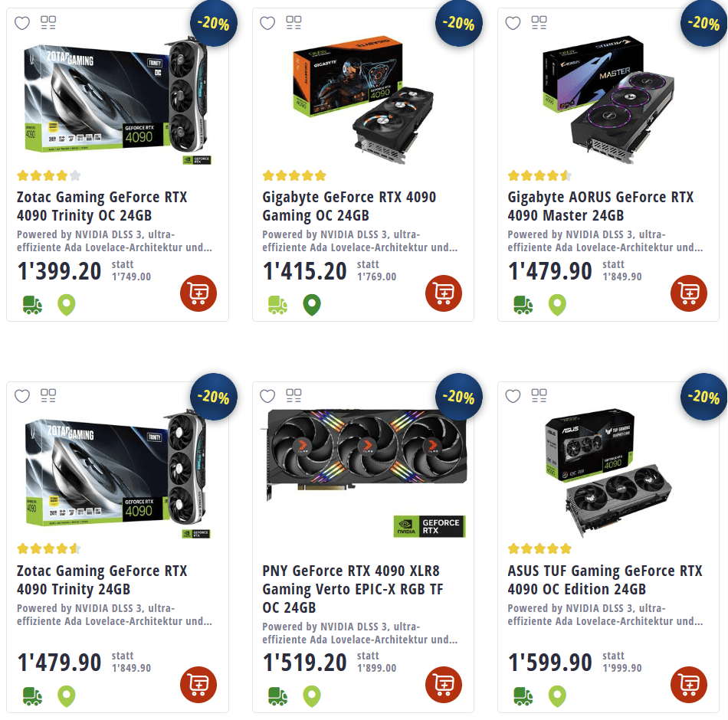Open PNY GeForce RTX 4090 XLR8 title link
Screen dimensions: 728x720
(353, 589)
